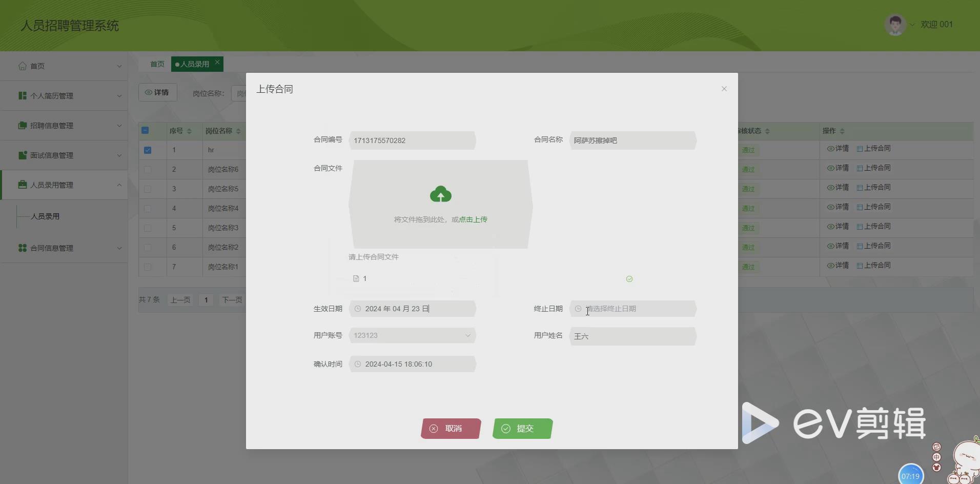The width and height of the screenshot is (980, 484).
Task: Click the 上传合同 icon in last table row
Action: tap(861, 265)
